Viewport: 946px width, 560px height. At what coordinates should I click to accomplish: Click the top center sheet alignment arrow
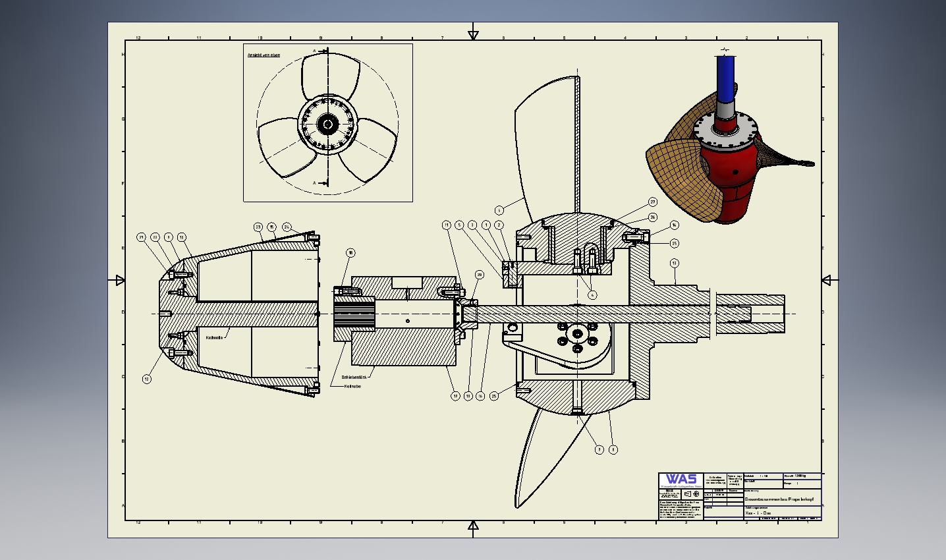(473, 34)
